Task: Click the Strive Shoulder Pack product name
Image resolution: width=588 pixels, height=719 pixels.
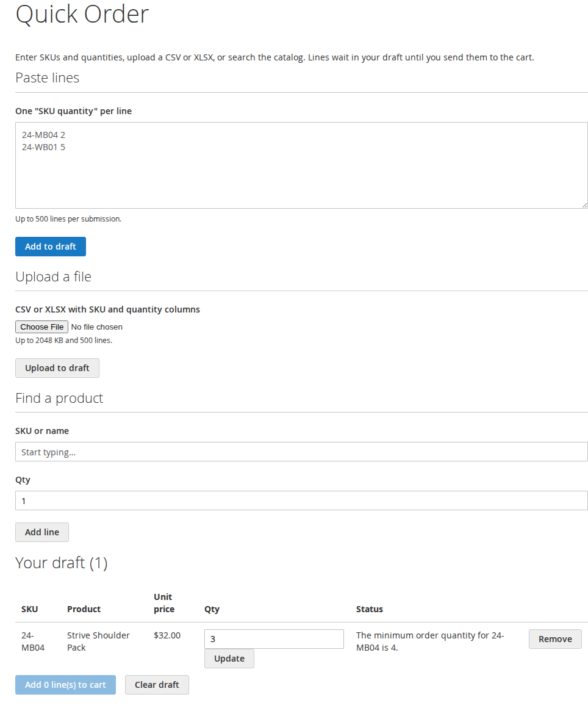Action: coord(99,641)
